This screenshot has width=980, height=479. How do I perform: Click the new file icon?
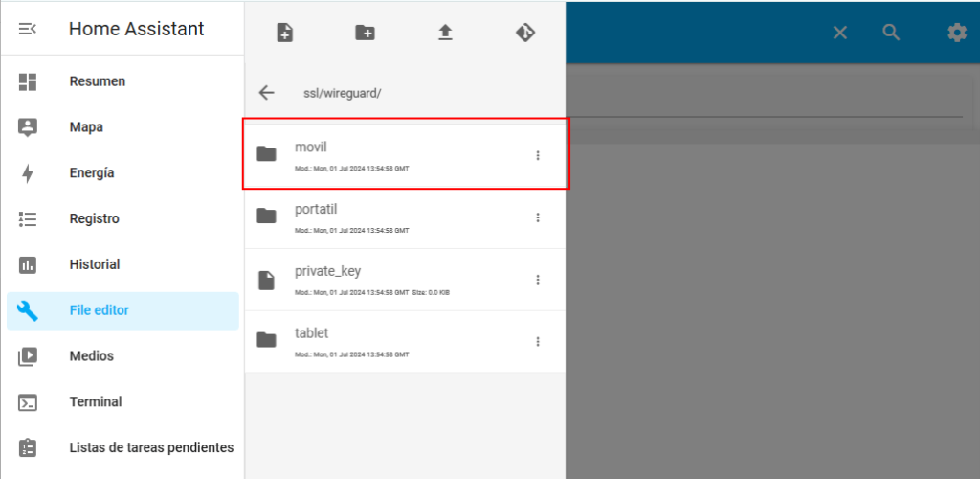pyautogui.click(x=284, y=33)
